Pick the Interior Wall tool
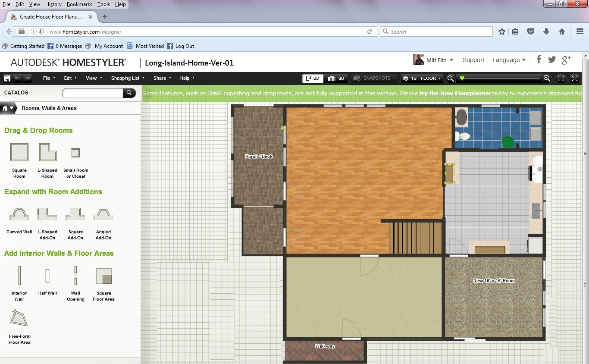The height and width of the screenshot is (364, 589). pyautogui.click(x=19, y=276)
